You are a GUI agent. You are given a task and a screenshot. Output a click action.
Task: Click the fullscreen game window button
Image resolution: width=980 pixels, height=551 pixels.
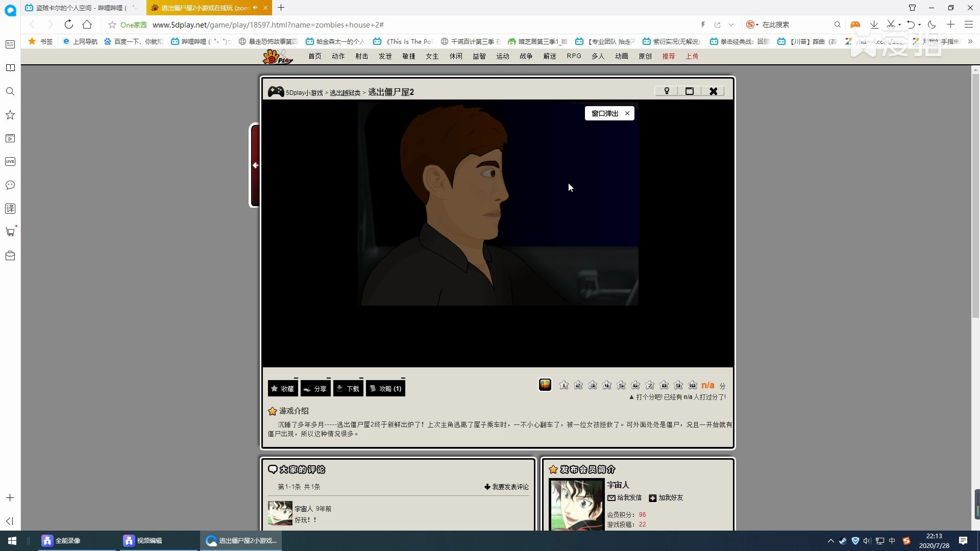tap(690, 91)
